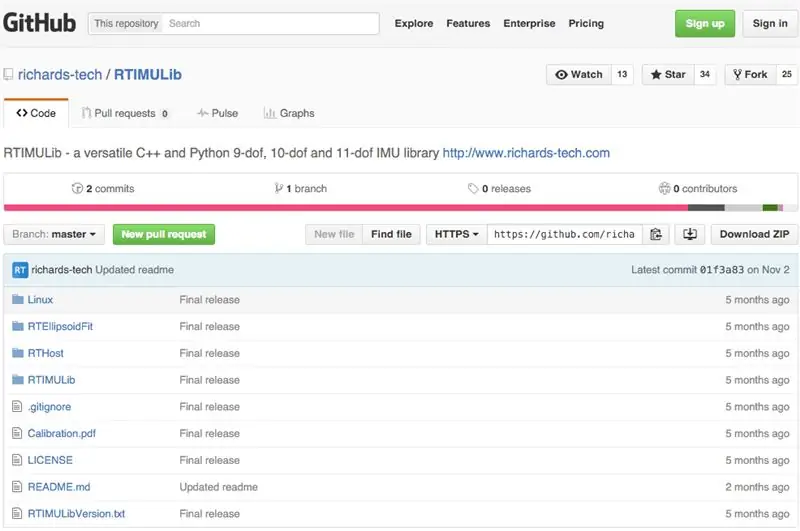Open the Linux folder link
The height and width of the screenshot is (531, 800).
coord(40,299)
